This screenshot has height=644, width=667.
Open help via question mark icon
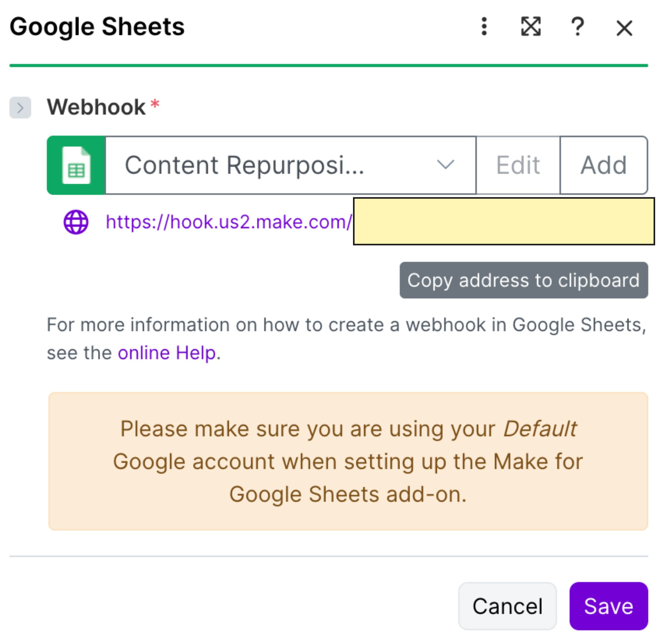point(577,27)
